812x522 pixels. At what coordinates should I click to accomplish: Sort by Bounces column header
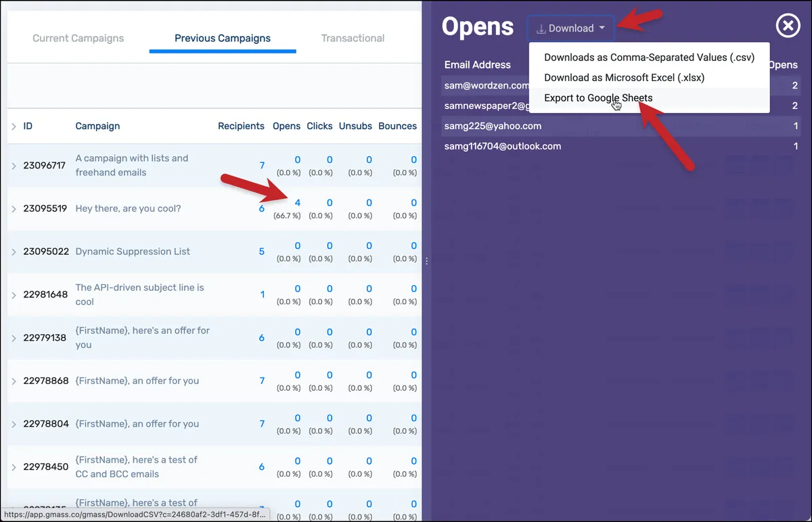click(x=397, y=126)
